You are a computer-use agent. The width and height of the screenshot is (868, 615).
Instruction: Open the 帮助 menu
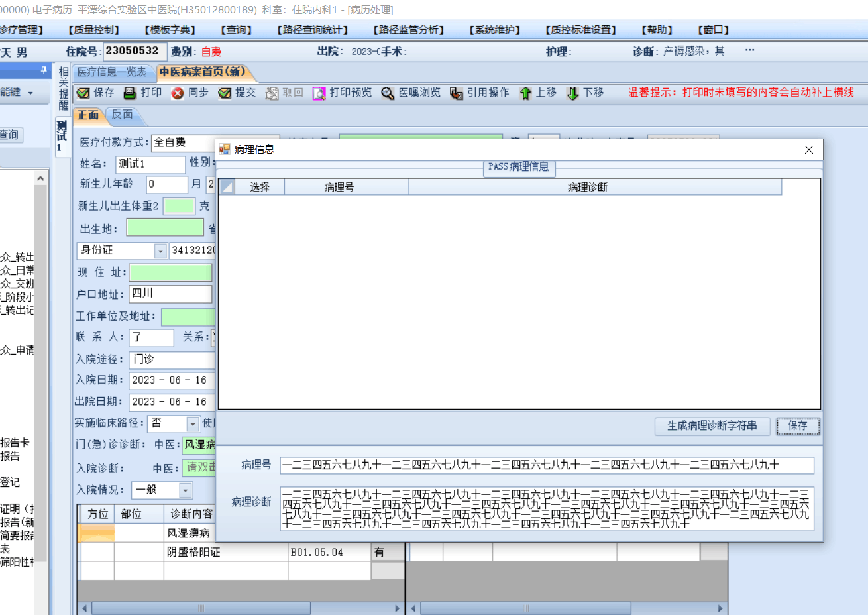click(657, 30)
